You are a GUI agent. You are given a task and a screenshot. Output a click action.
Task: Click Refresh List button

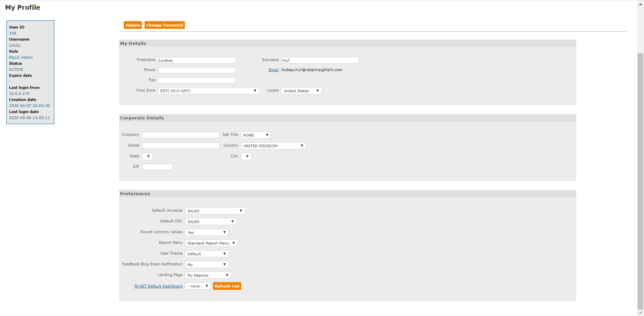[227, 286]
